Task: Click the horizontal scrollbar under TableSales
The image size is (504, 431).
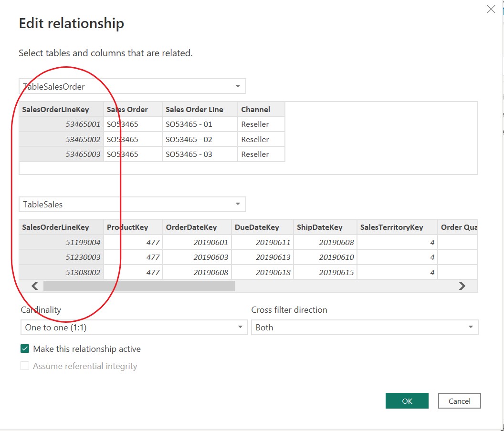Action: [x=139, y=286]
